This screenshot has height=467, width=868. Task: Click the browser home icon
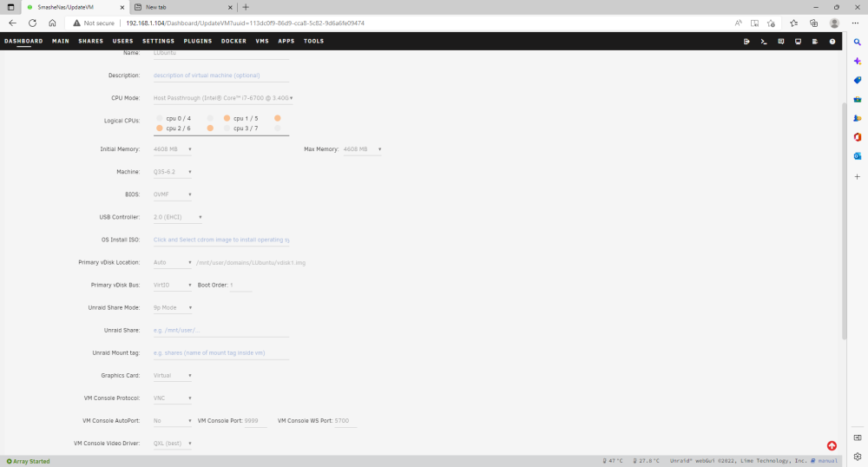(x=52, y=23)
